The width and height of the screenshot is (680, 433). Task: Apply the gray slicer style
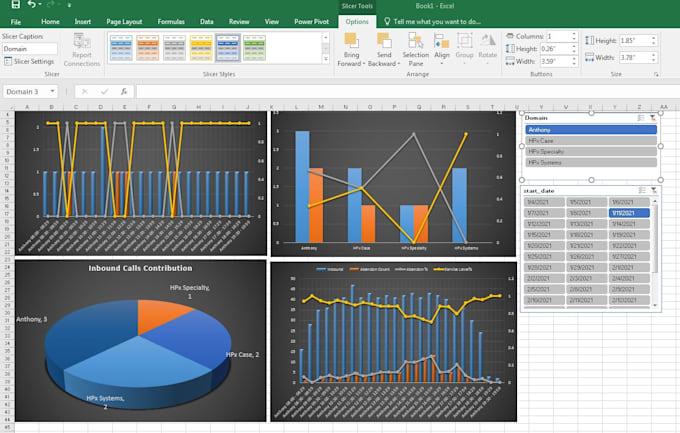pos(174,48)
